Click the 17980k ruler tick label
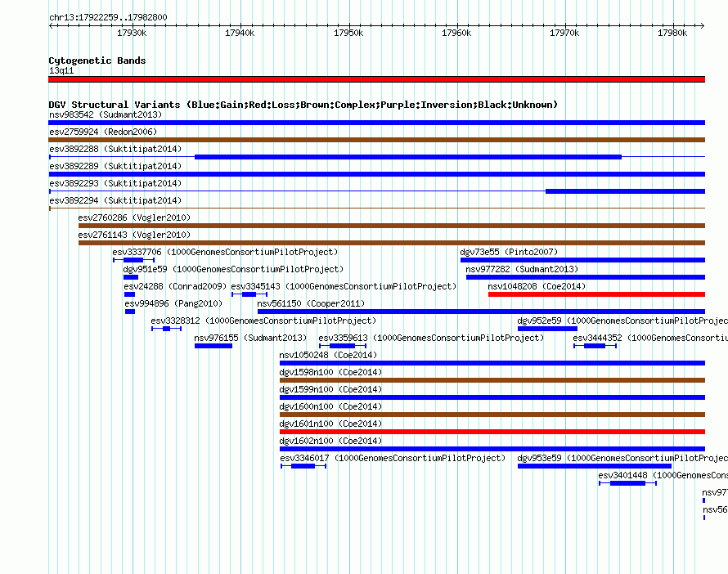The height and width of the screenshot is (574, 728). click(x=672, y=33)
